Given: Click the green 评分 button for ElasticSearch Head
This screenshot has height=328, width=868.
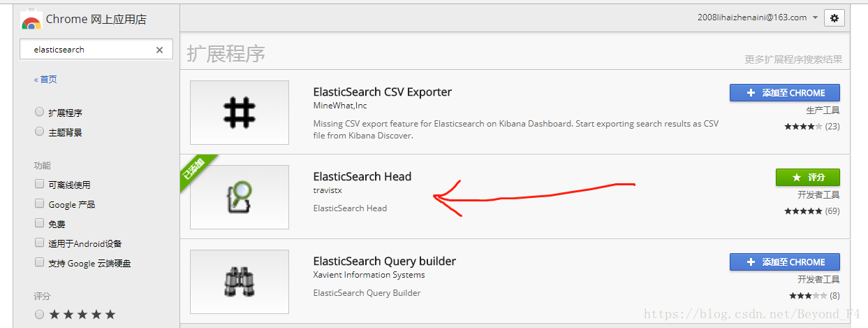Looking at the screenshot, I should 808,177.
